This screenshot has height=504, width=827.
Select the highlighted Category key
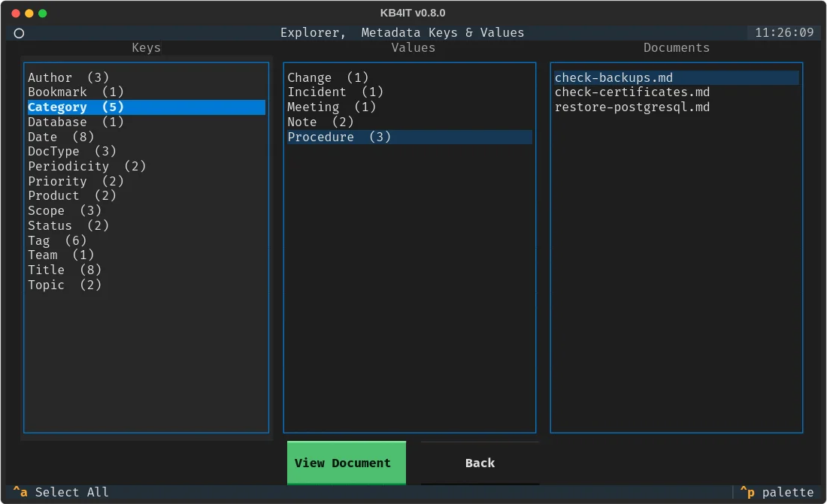(x=146, y=107)
